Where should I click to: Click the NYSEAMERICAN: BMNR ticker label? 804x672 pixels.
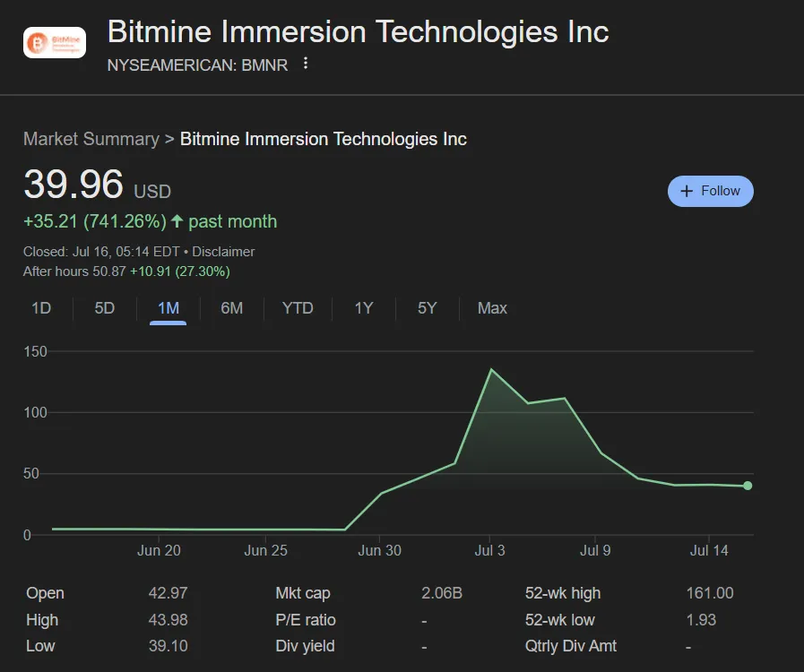click(197, 65)
